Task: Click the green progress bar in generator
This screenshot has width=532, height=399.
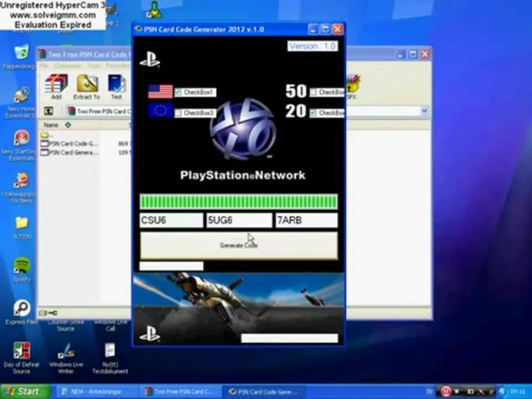Action: (x=239, y=202)
